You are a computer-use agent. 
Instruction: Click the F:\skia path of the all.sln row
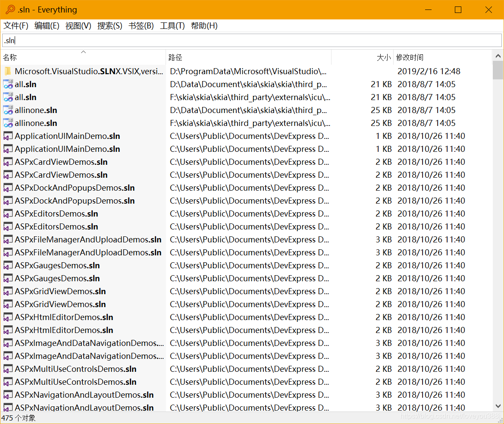coord(250,97)
